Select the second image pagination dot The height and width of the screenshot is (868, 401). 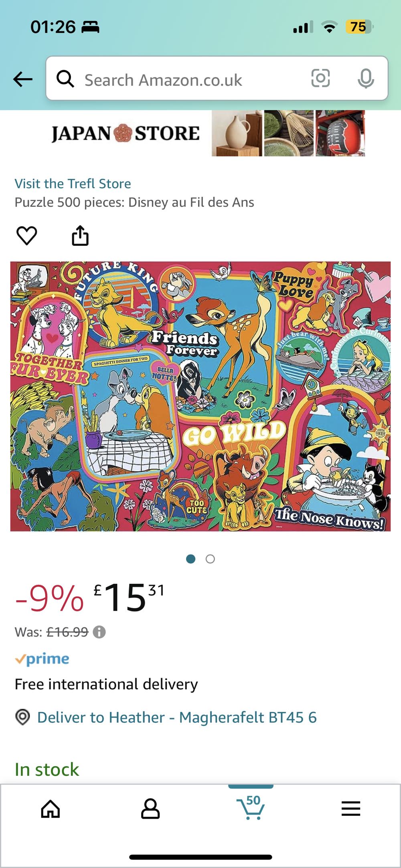210,559
